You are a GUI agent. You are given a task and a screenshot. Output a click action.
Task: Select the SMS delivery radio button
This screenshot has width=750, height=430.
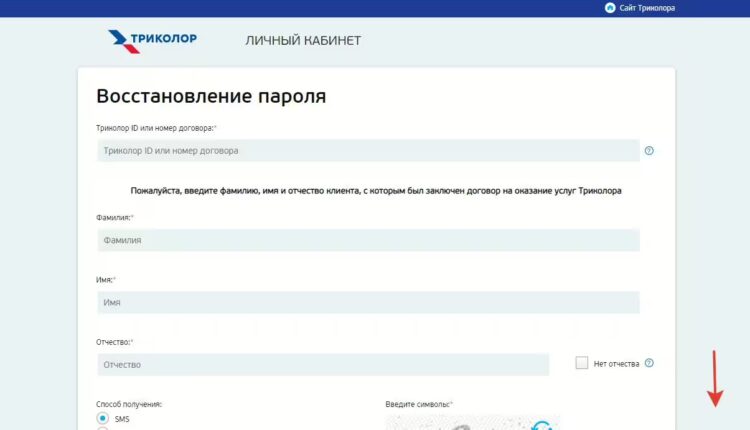tap(102, 419)
